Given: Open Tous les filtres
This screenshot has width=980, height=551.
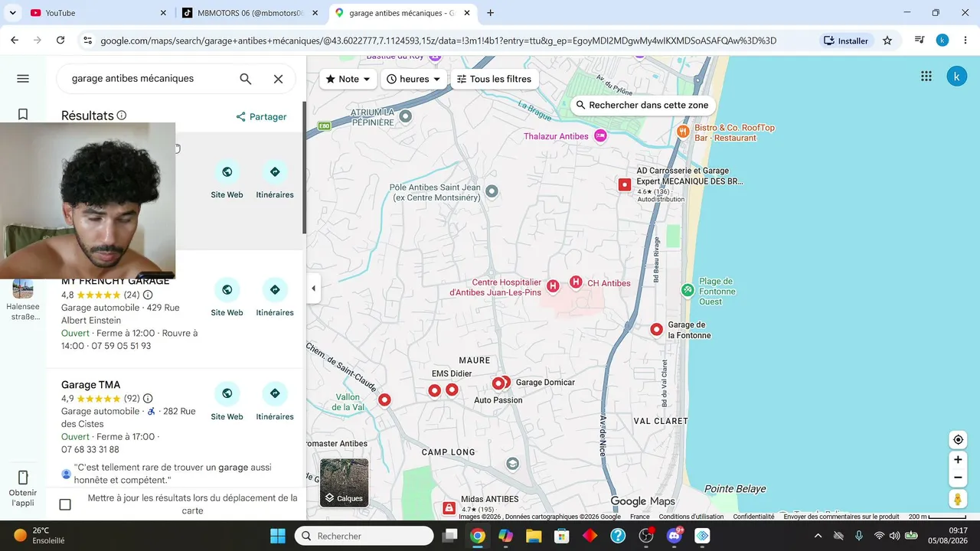Looking at the screenshot, I should pos(495,79).
